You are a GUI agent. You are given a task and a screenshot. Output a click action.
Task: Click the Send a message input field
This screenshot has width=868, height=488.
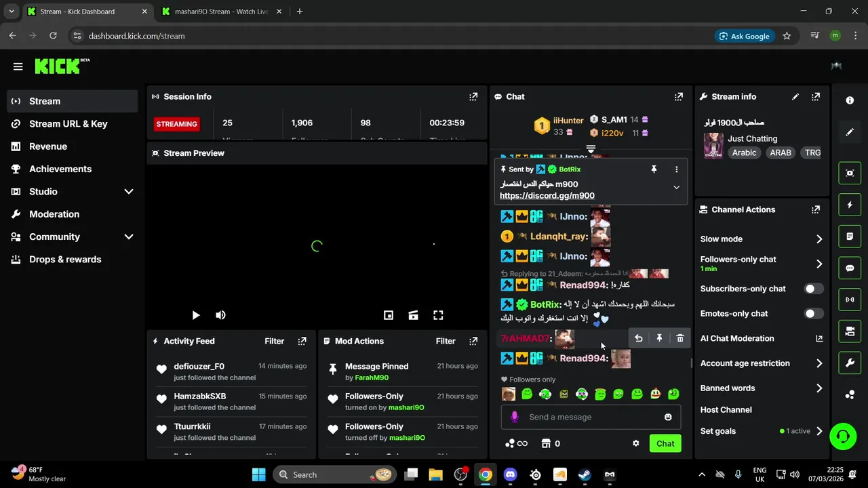pyautogui.click(x=591, y=417)
